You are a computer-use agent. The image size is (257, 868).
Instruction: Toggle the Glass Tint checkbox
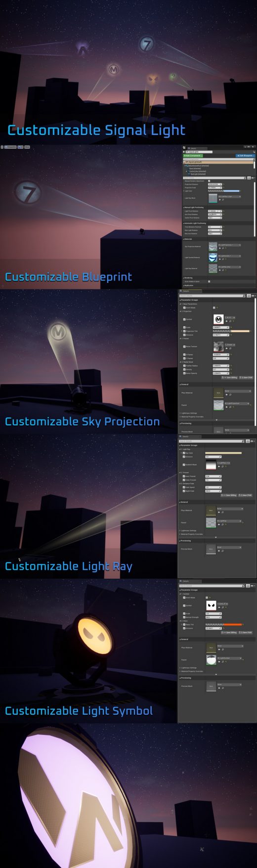click(x=184, y=625)
